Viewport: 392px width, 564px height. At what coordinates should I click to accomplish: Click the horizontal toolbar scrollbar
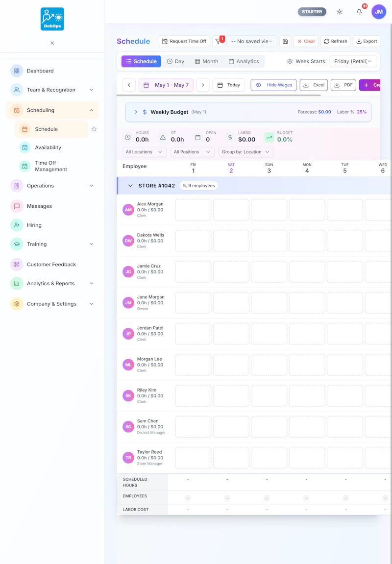click(219, 96)
